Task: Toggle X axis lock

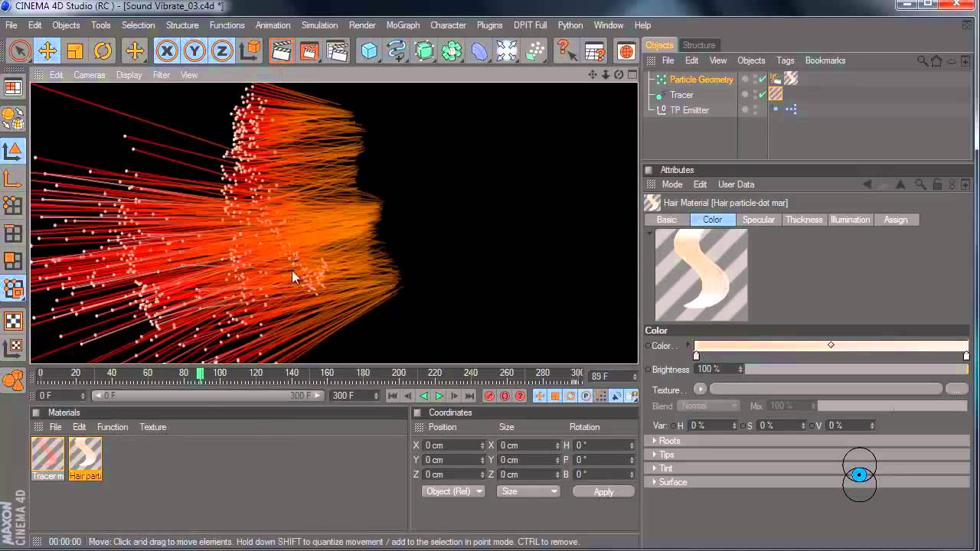Action: [166, 51]
